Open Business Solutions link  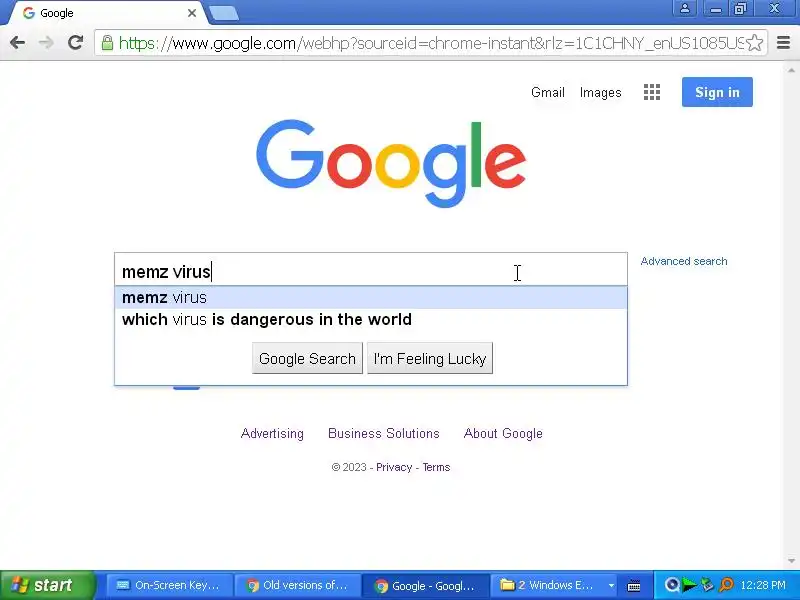384,433
